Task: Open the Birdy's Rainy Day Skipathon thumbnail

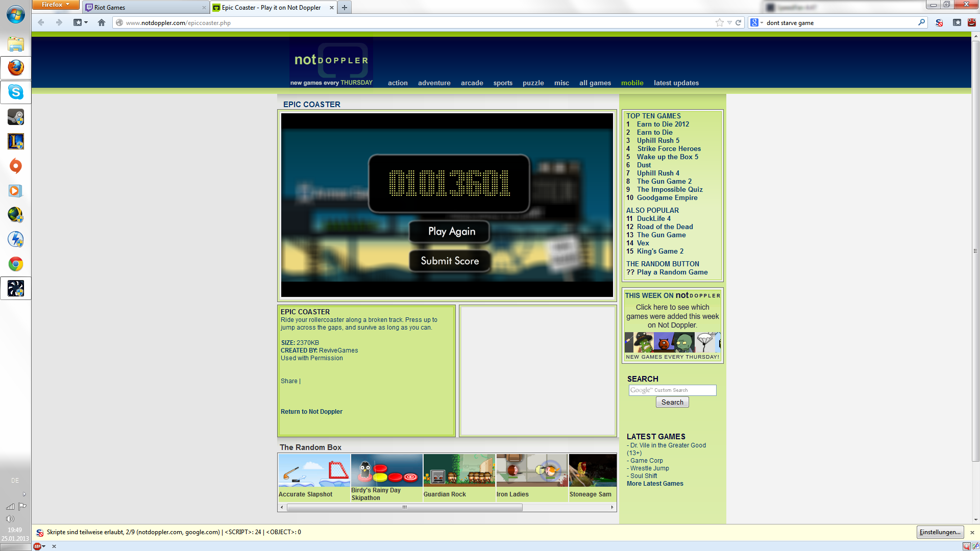Action: pyautogui.click(x=386, y=470)
